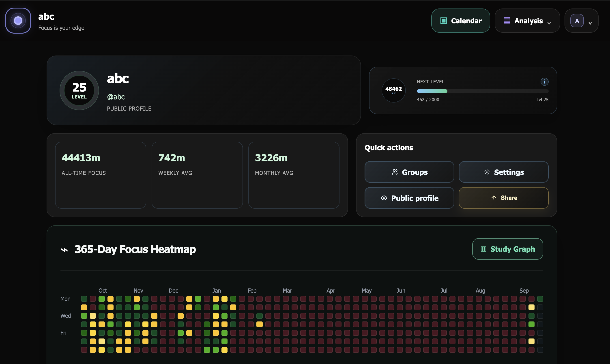View the Public profile
This screenshot has height=364, width=610.
click(x=409, y=198)
